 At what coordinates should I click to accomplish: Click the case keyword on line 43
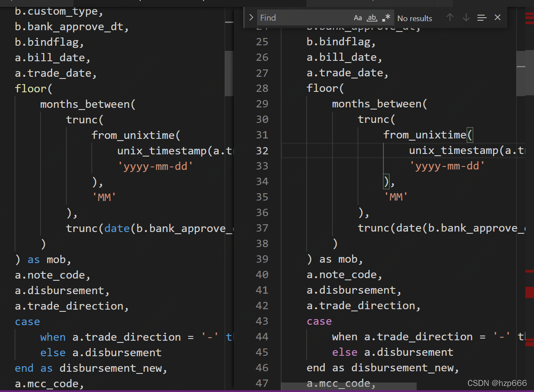point(319,321)
